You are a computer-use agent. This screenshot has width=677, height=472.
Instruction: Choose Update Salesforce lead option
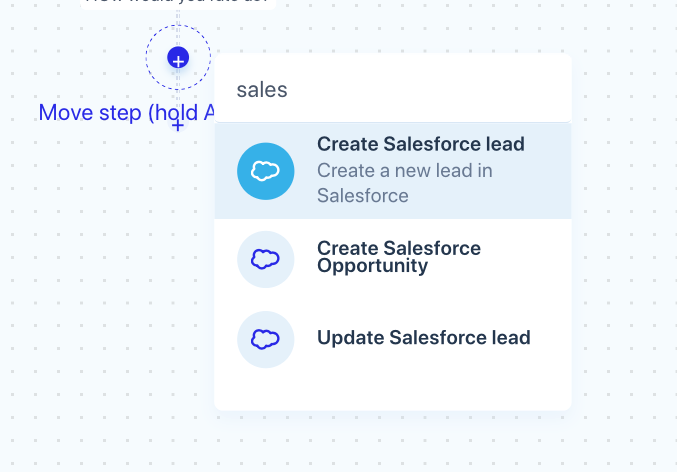393,339
